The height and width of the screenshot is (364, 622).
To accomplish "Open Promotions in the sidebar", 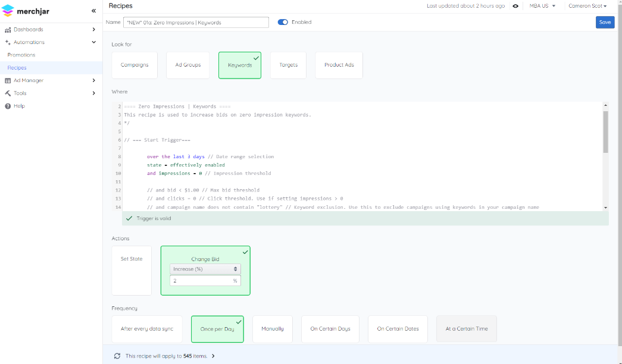I will tap(21, 55).
